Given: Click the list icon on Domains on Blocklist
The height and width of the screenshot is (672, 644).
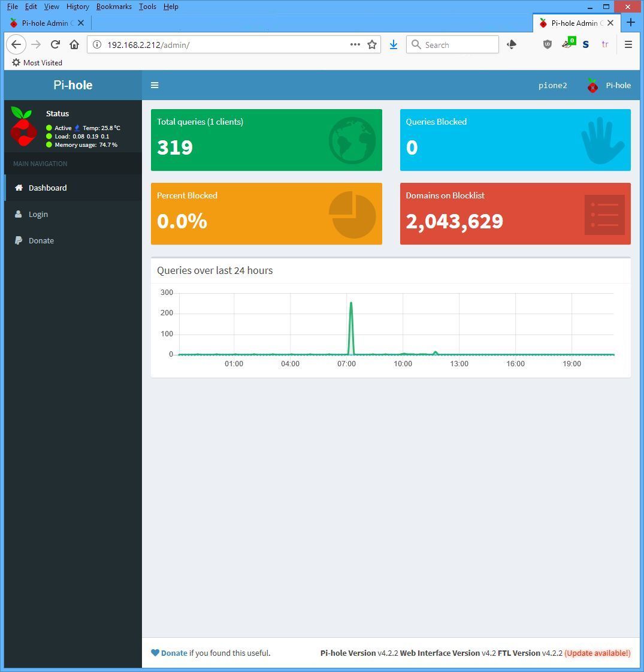Looking at the screenshot, I should pyautogui.click(x=604, y=215).
